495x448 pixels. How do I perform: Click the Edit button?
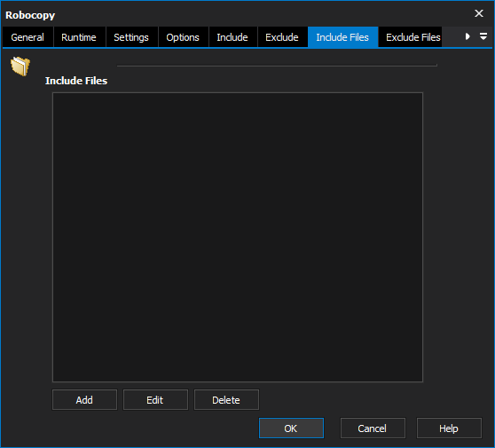click(155, 400)
